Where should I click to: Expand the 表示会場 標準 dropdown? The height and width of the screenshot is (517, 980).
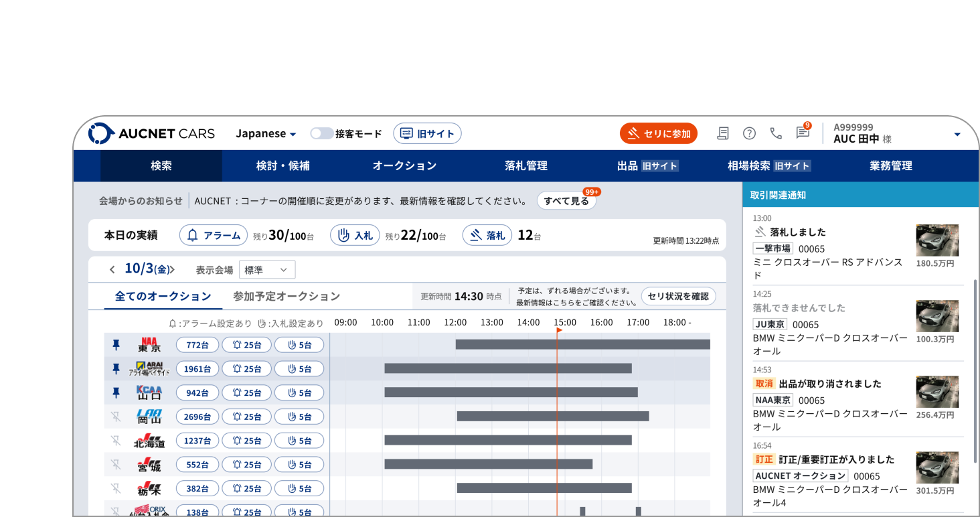(x=266, y=270)
